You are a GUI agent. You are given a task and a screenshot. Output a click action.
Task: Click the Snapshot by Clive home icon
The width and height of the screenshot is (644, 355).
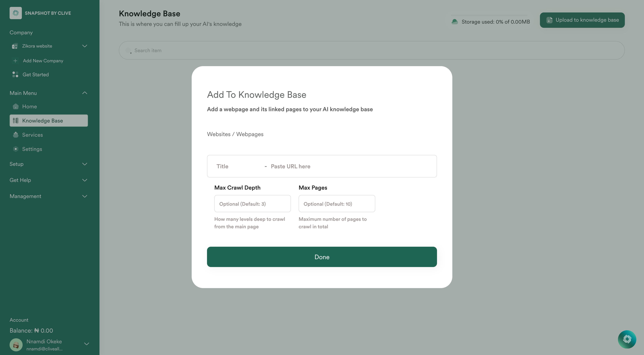tap(16, 13)
